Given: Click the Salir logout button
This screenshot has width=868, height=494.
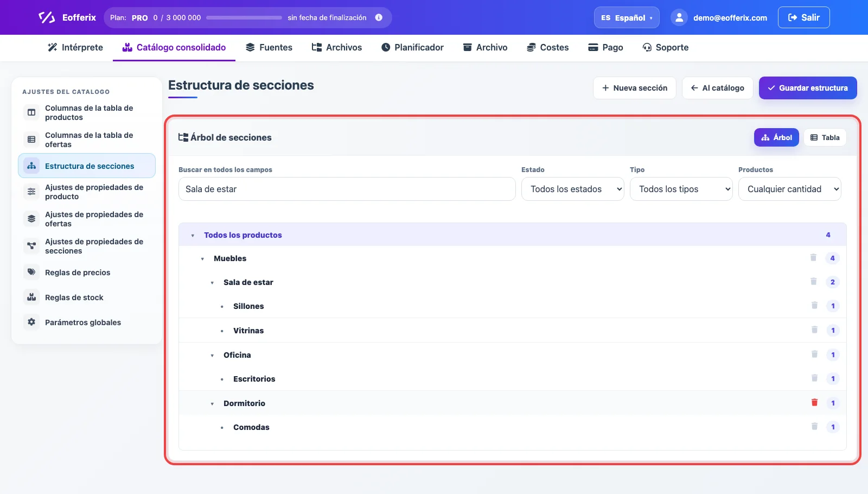Looking at the screenshot, I should coord(803,17).
